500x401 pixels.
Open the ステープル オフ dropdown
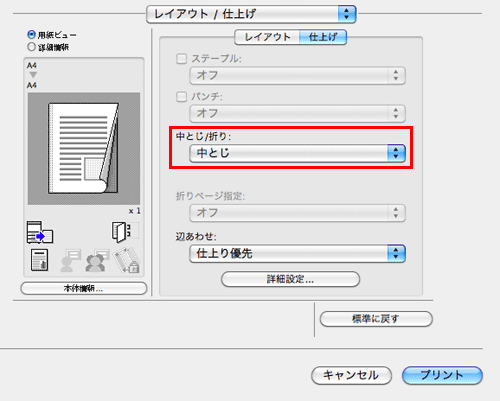(297, 76)
